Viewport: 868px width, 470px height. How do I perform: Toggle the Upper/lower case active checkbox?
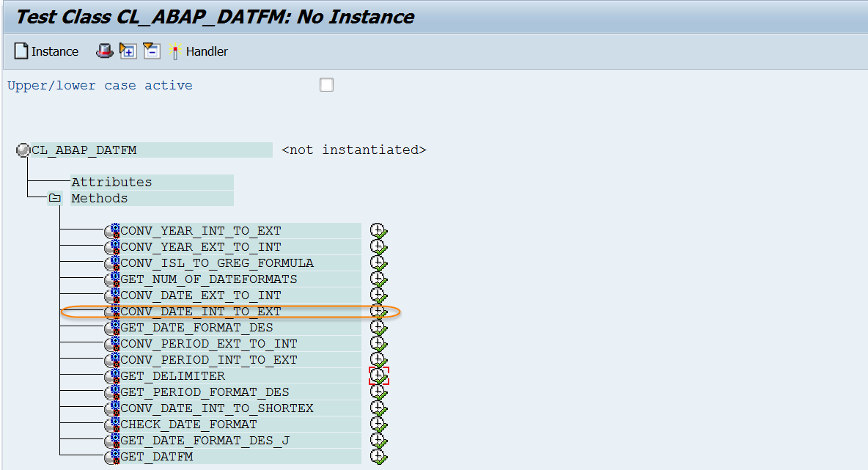[x=325, y=84]
